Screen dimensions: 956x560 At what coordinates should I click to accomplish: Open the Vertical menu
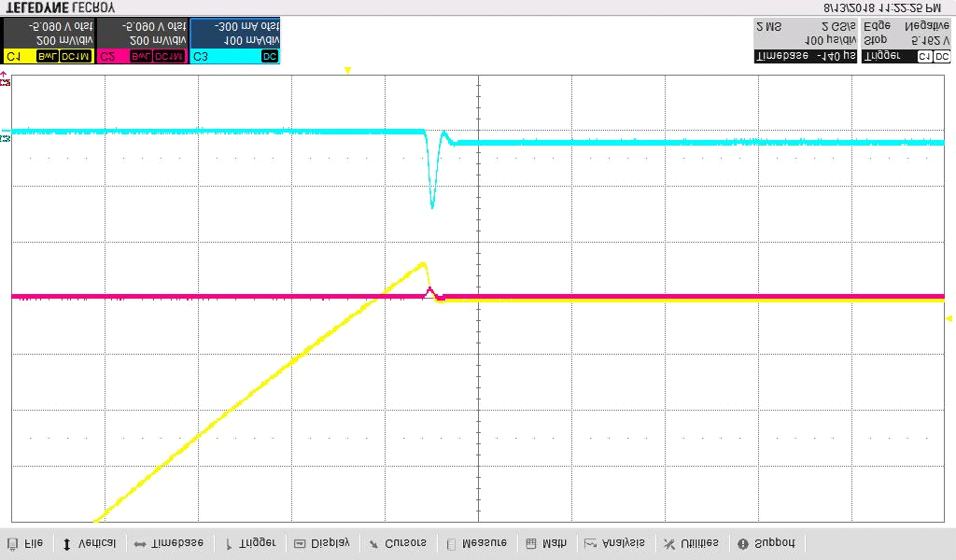[90, 543]
